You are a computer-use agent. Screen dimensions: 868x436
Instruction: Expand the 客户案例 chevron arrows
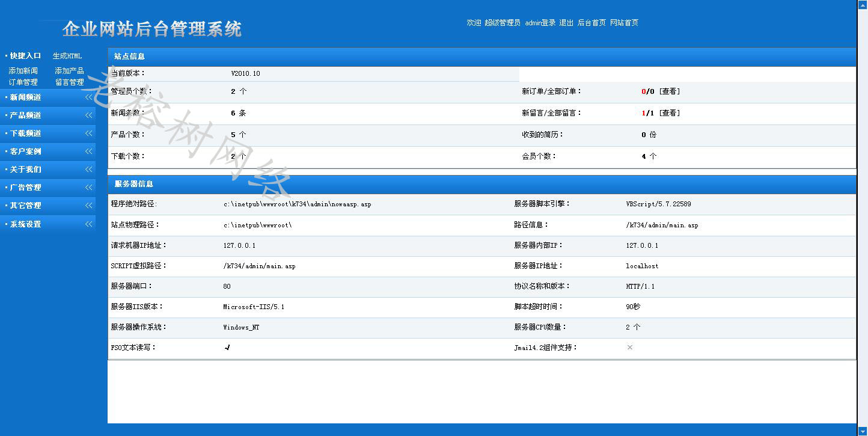[x=88, y=151]
